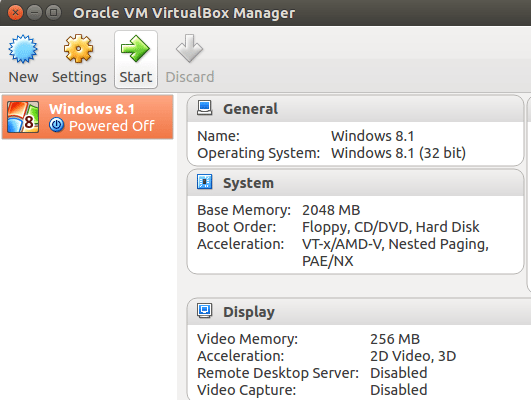Open the System section header
Screen dimensions: 531x400
[x=355, y=183]
